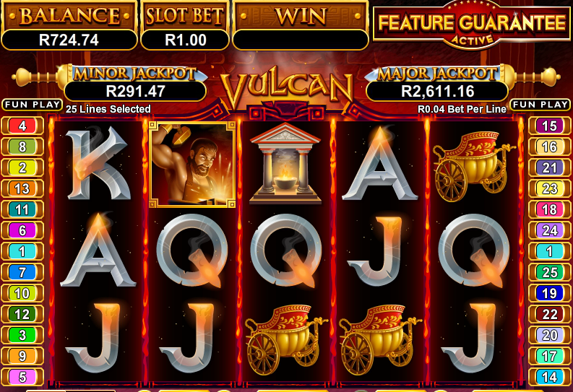
Task: Select payline 13 orange marker
Action: 22,188
